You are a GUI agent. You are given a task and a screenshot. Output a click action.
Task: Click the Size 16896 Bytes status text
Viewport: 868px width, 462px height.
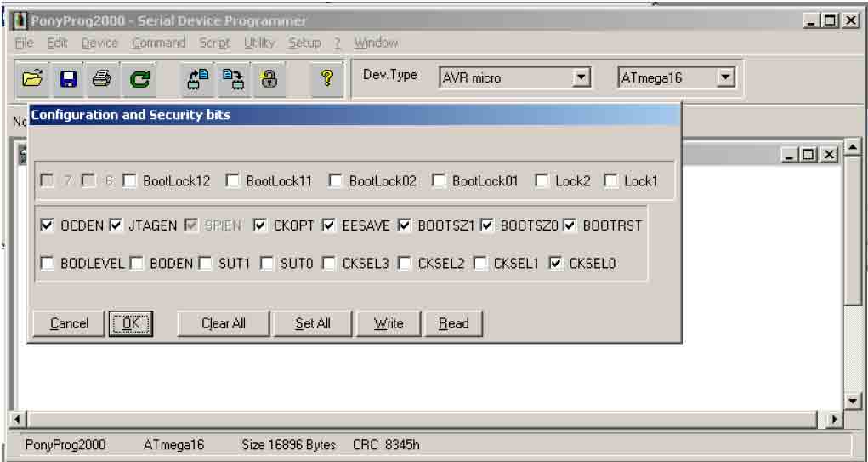coord(288,445)
